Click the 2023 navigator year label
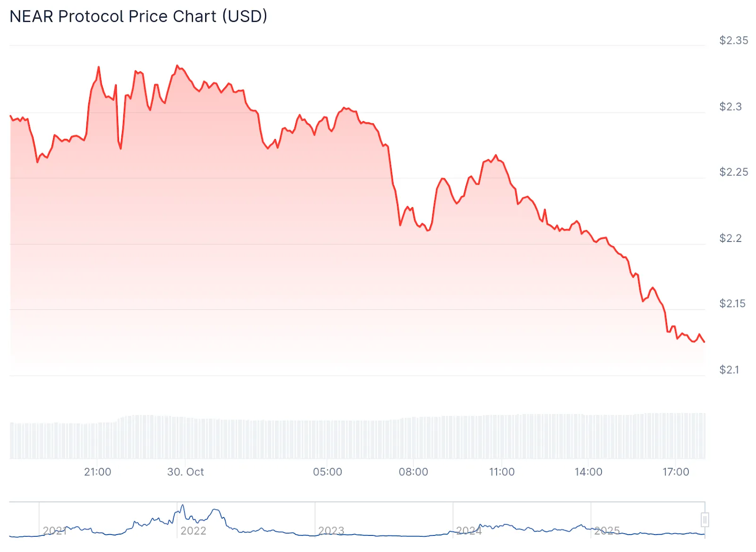This screenshot has height=552, width=756. point(331,530)
